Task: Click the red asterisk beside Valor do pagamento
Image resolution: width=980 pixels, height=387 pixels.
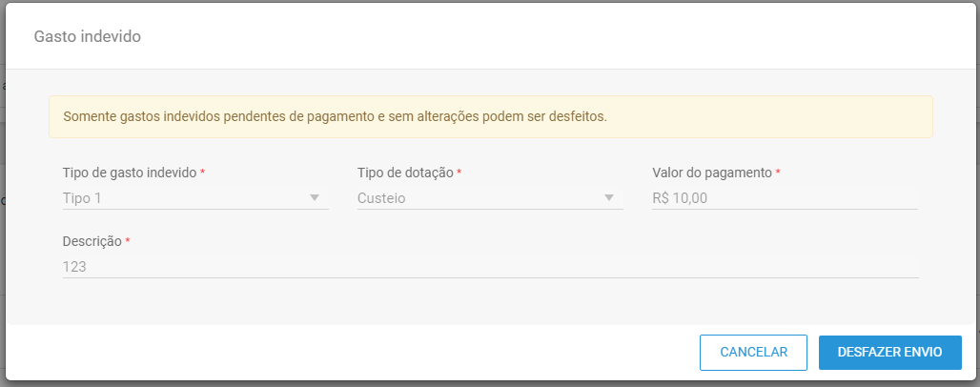Action: [x=778, y=173]
